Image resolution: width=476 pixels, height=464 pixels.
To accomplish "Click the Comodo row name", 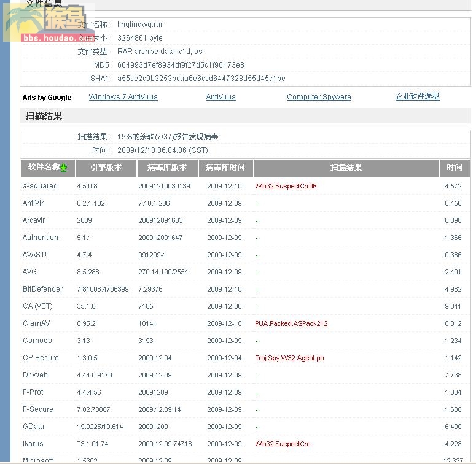I will coord(37,341).
